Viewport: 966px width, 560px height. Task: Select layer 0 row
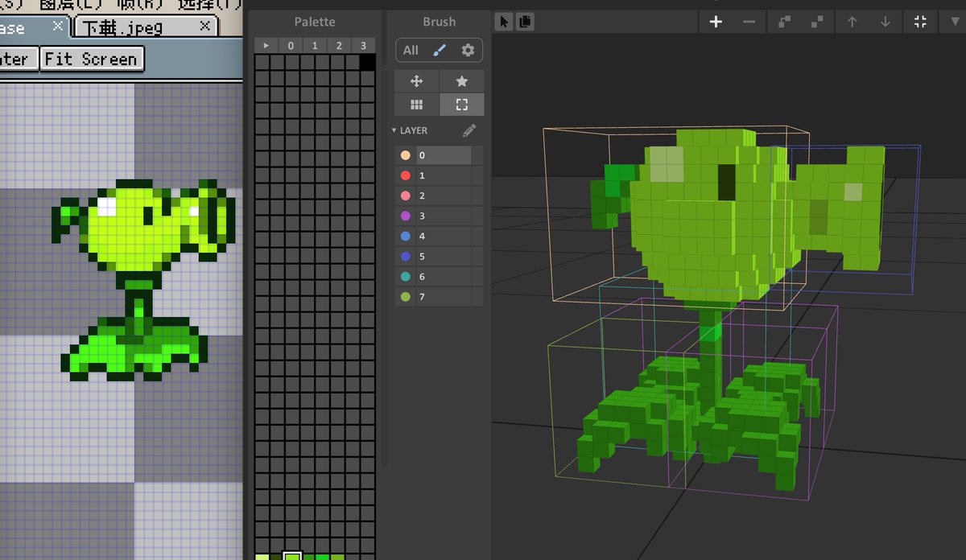pyautogui.click(x=439, y=155)
